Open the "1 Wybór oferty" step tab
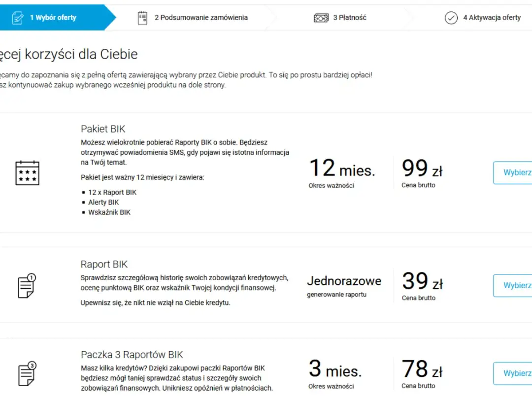The image size is (532, 399). click(x=53, y=18)
